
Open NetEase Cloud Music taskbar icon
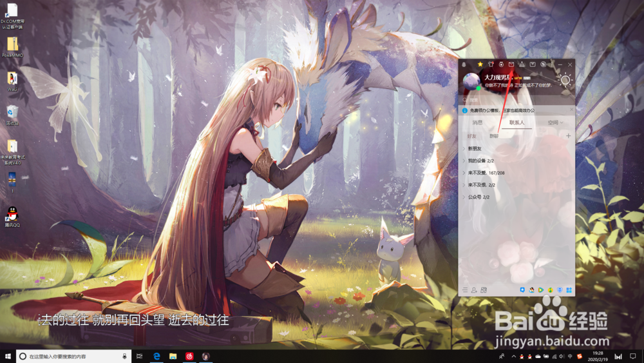click(189, 356)
